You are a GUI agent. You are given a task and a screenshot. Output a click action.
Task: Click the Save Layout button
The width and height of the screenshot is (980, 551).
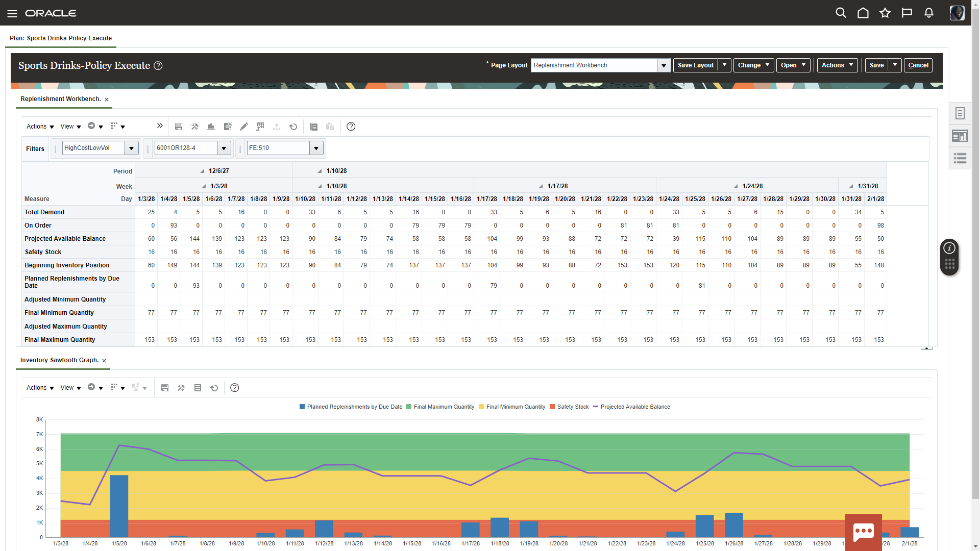tap(695, 65)
